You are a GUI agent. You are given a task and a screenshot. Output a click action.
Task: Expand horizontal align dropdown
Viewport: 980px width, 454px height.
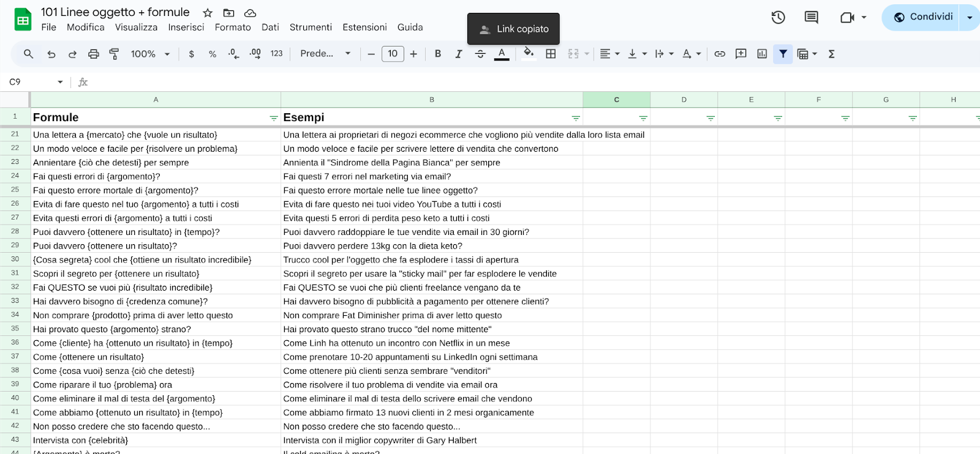tap(617, 54)
